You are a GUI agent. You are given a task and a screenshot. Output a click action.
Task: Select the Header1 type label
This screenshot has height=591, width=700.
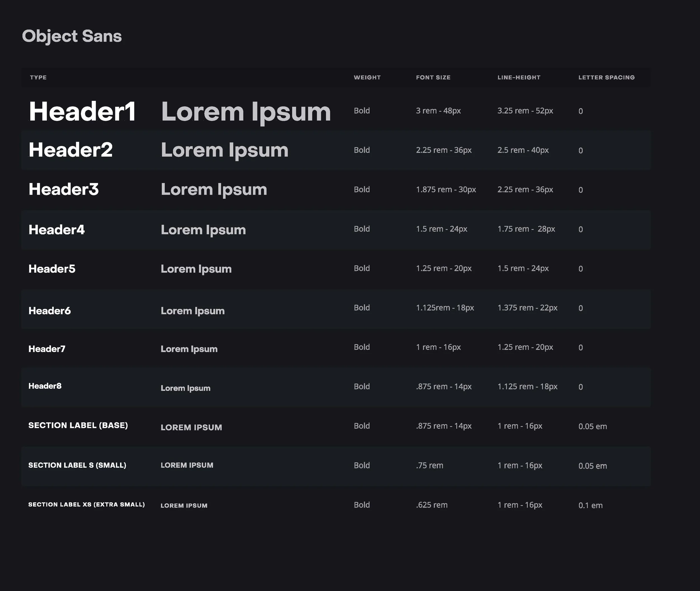click(82, 112)
